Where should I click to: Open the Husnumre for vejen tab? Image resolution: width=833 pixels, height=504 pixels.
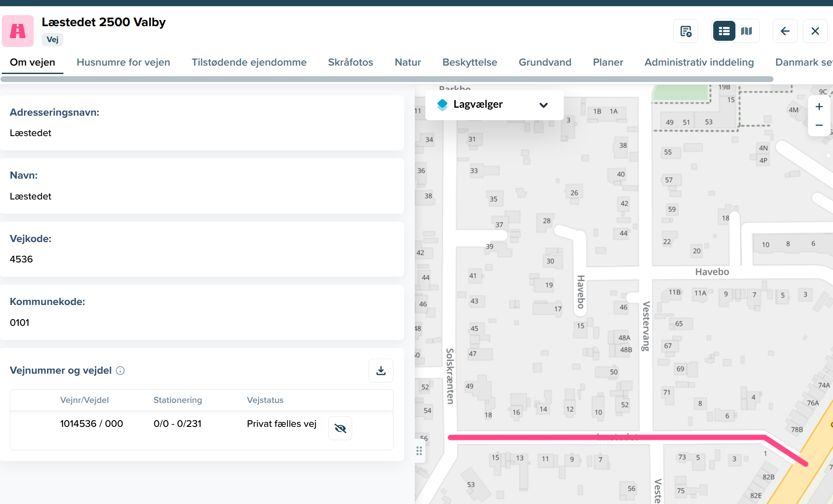pos(123,62)
